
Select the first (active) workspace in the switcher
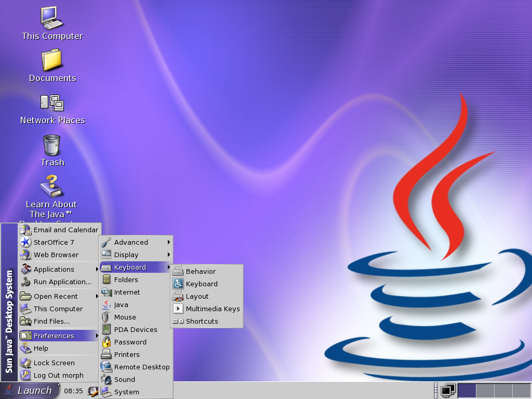pos(467,391)
